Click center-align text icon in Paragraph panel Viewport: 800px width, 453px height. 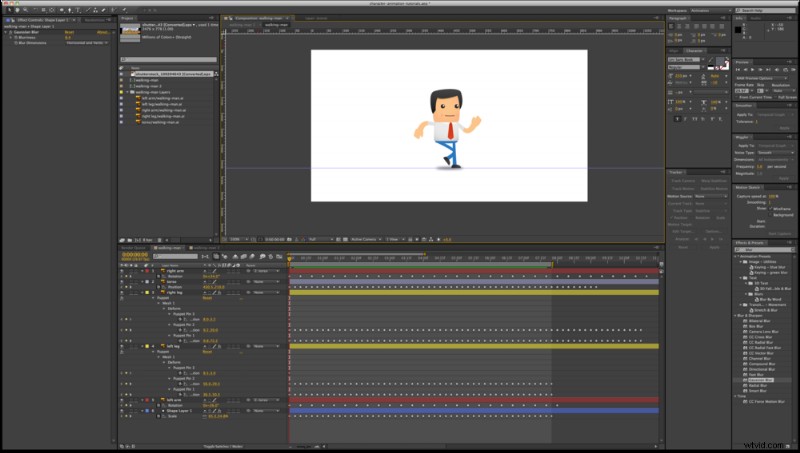[x=680, y=27]
